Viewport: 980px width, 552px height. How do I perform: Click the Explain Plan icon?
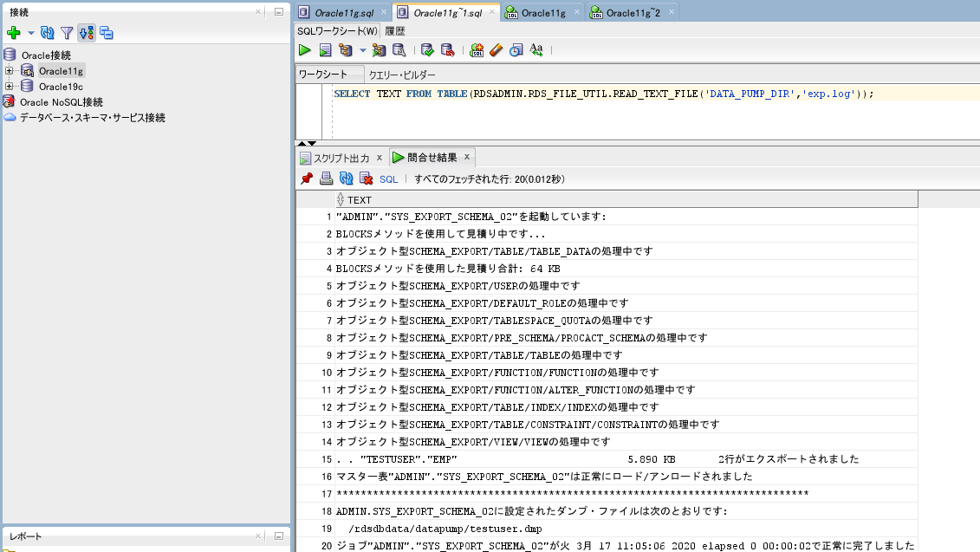click(346, 50)
